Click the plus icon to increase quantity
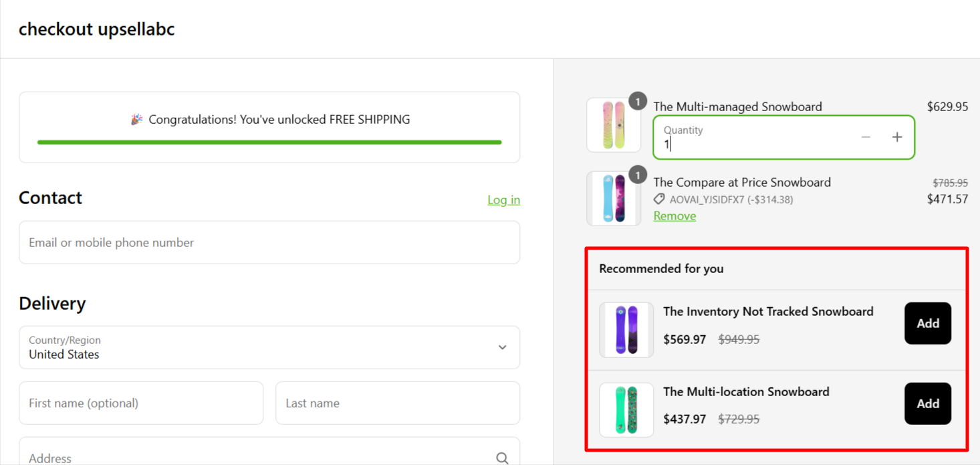980x465 pixels. [897, 137]
